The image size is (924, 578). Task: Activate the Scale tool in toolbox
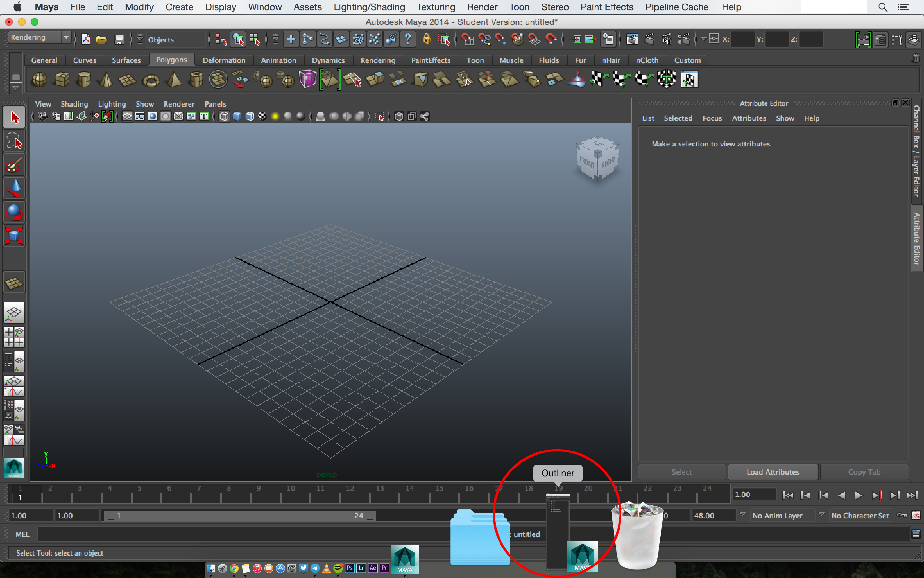[x=14, y=235]
